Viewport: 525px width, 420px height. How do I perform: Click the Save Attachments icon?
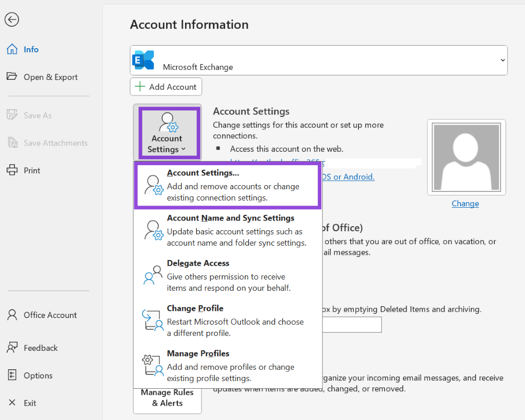click(x=12, y=143)
